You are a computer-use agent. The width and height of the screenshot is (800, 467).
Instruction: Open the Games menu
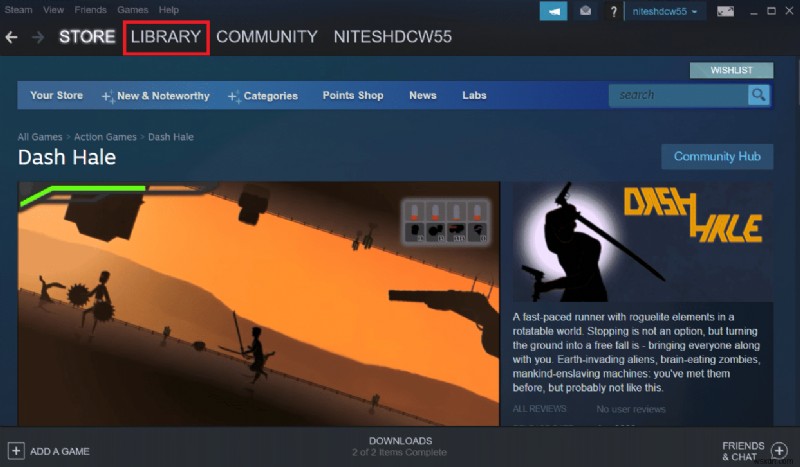pos(133,10)
